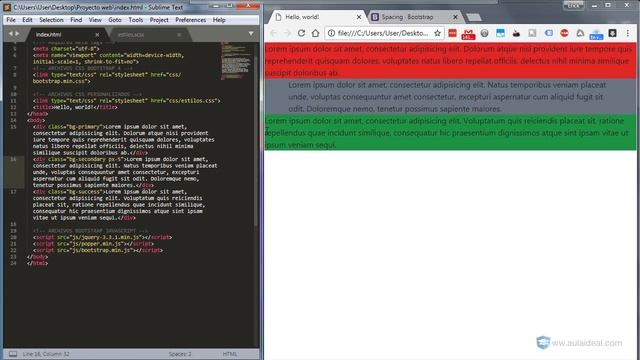Click the black hat extension icon
The width and height of the screenshot is (640, 360).
516,33
